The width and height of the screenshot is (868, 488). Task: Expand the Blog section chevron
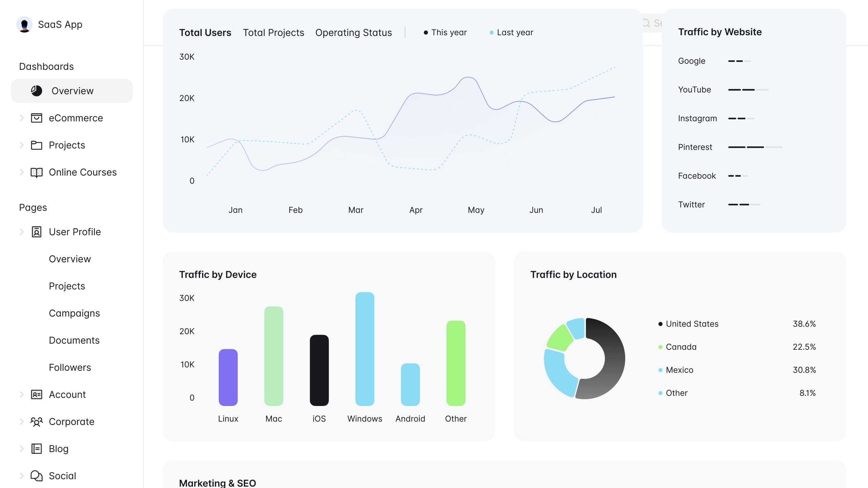pyautogui.click(x=22, y=449)
